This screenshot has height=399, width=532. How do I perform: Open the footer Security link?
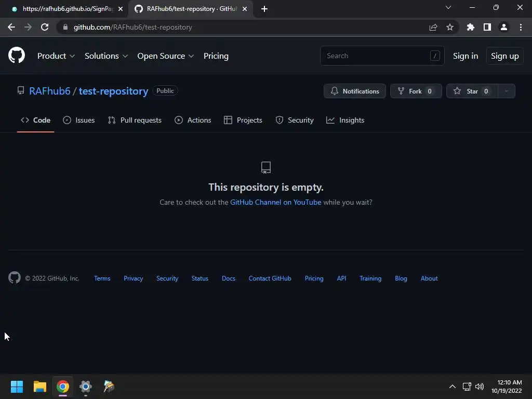click(x=167, y=278)
